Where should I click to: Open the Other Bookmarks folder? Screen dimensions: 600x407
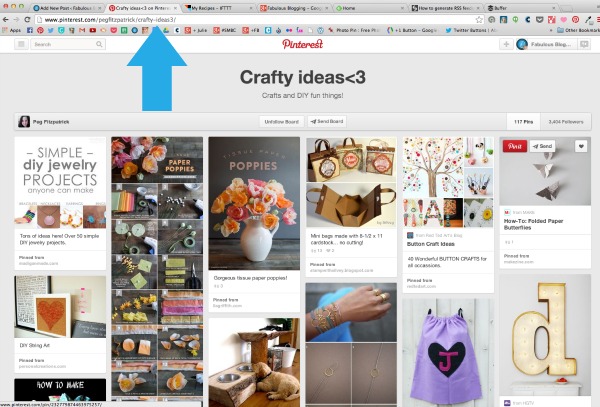(x=578, y=30)
